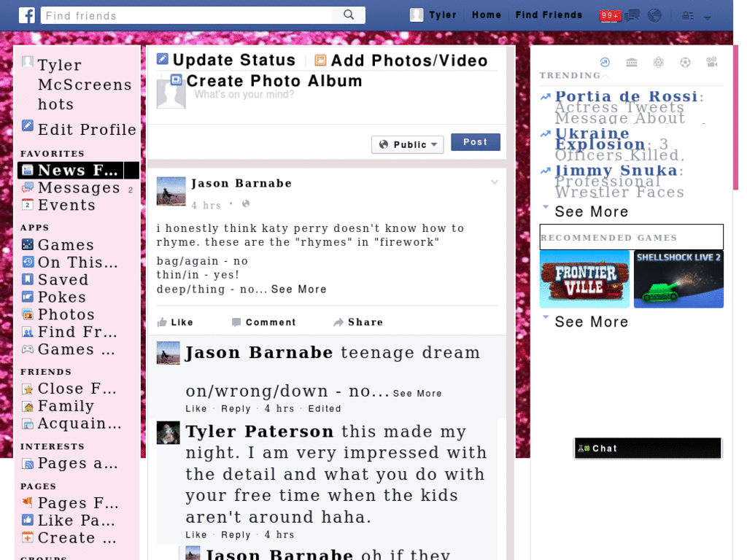
Task: Click the Games app icon in sidebar
Action: (x=28, y=245)
